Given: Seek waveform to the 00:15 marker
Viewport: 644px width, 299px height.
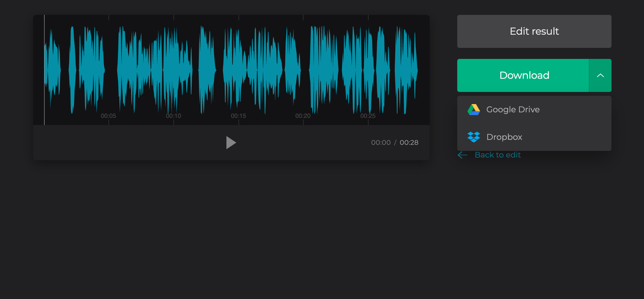Looking at the screenshot, I should coord(239,116).
